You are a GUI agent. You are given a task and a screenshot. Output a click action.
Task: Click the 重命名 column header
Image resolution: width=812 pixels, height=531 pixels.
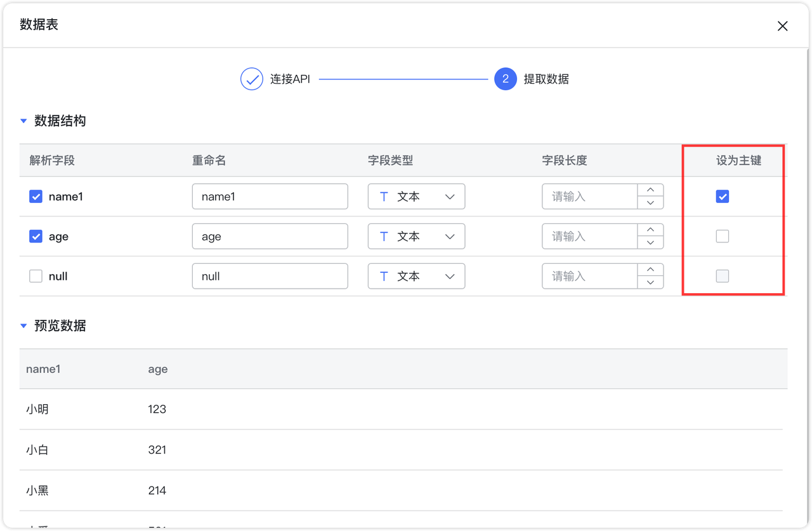(x=209, y=161)
